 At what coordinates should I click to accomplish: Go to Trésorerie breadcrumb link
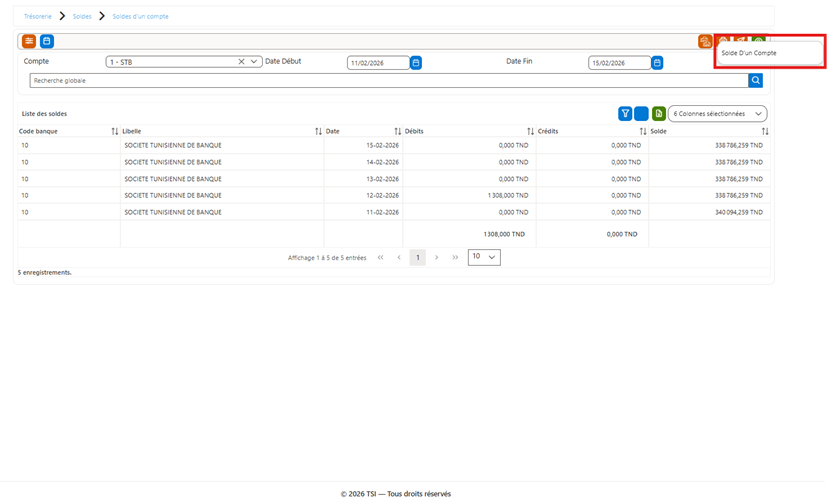[37, 16]
